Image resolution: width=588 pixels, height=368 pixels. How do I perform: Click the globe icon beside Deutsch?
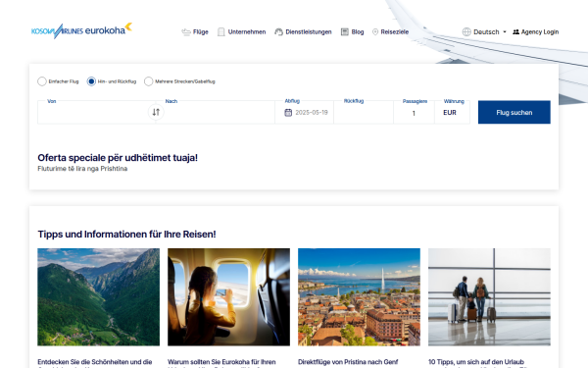coord(466,32)
